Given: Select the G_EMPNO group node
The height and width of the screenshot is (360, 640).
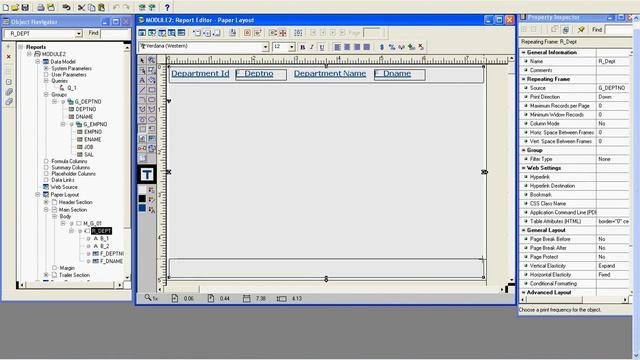Looking at the screenshot, I should 95,124.
